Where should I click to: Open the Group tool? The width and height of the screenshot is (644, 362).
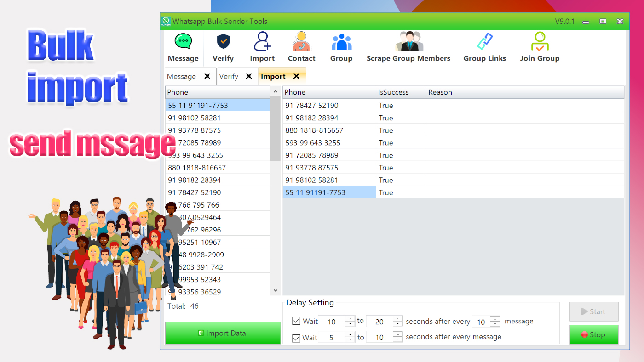[341, 47]
